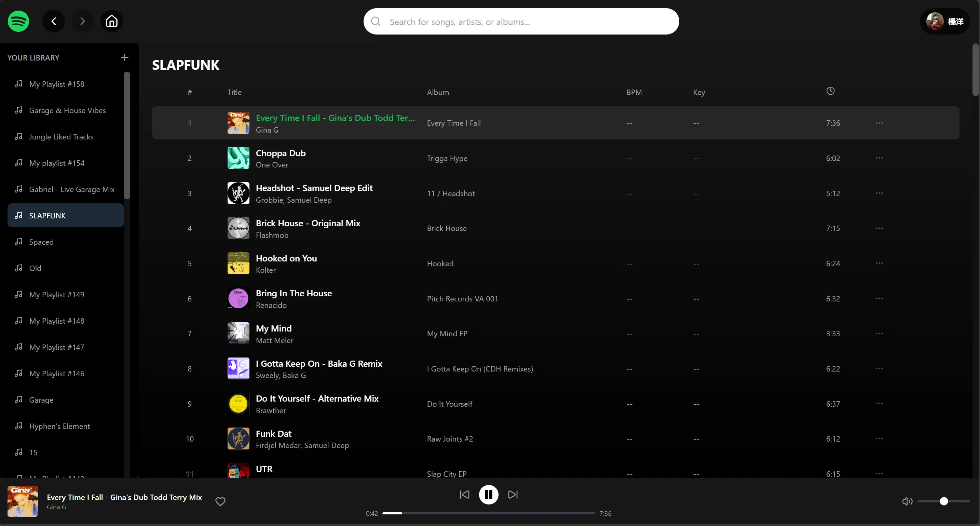The width and height of the screenshot is (980, 526).
Task: Click the Album column header
Action: click(x=437, y=92)
